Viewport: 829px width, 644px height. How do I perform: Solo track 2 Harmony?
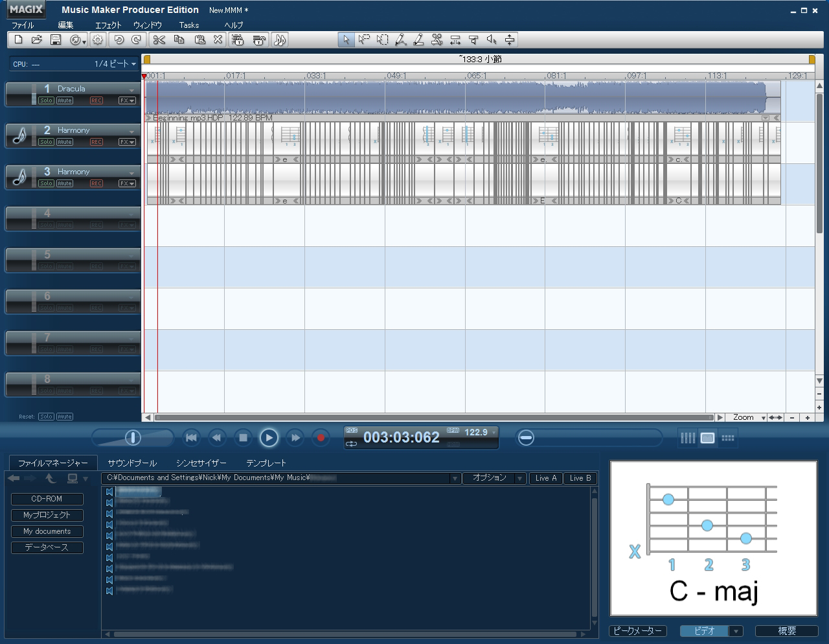(x=46, y=142)
